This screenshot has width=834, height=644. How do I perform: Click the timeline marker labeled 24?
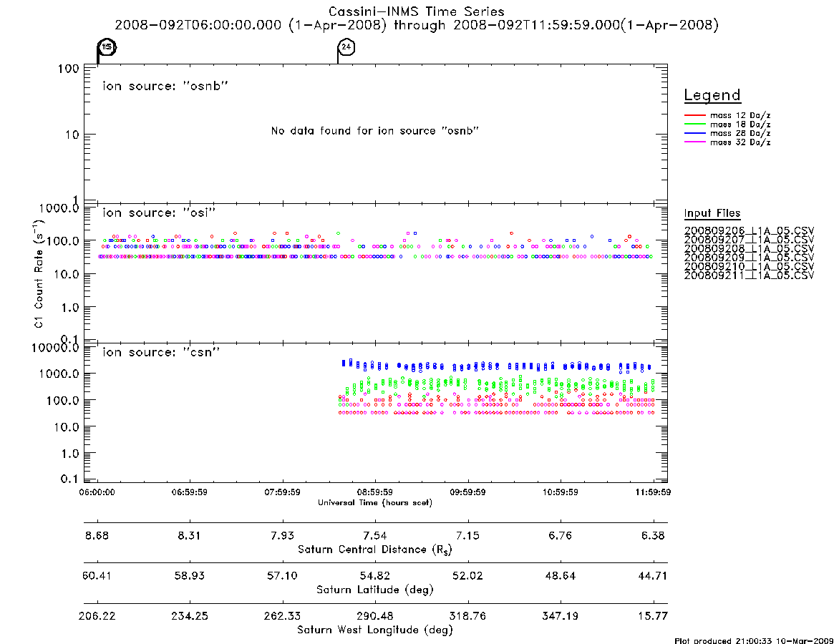(346, 47)
